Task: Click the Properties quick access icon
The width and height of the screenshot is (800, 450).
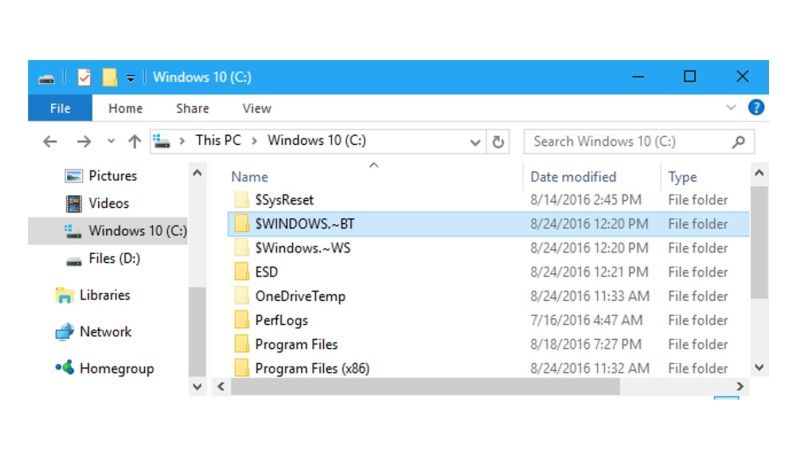Action: 84,78
